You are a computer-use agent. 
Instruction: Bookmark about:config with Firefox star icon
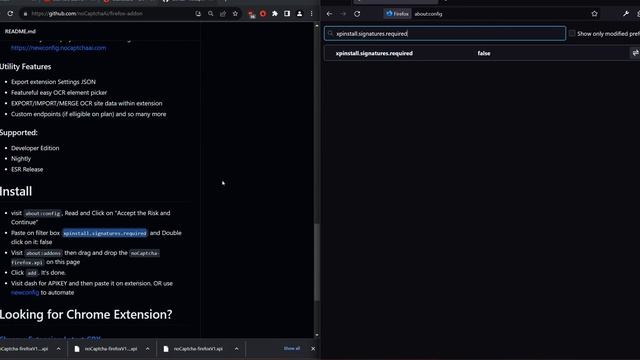594,13
